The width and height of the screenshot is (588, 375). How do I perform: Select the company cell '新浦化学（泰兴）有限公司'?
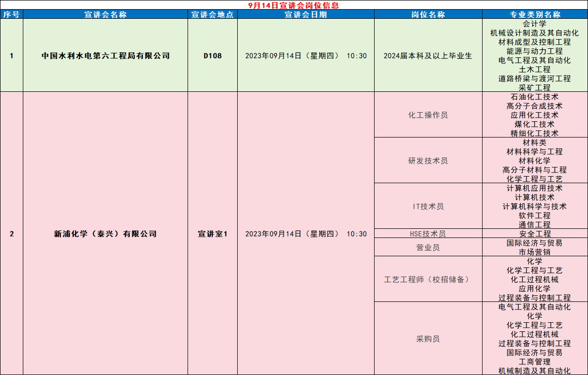pyautogui.click(x=105, y=234)
